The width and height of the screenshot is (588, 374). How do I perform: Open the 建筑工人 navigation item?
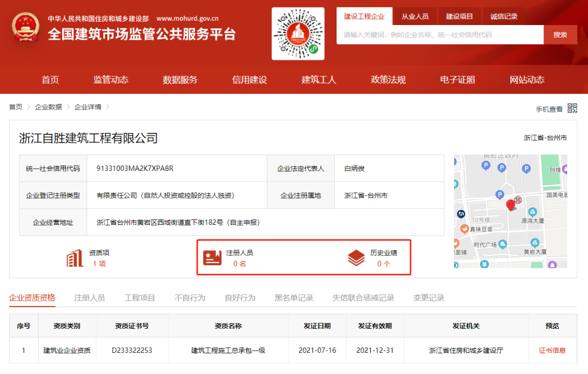pyautogui.click(x=318, y=79)
